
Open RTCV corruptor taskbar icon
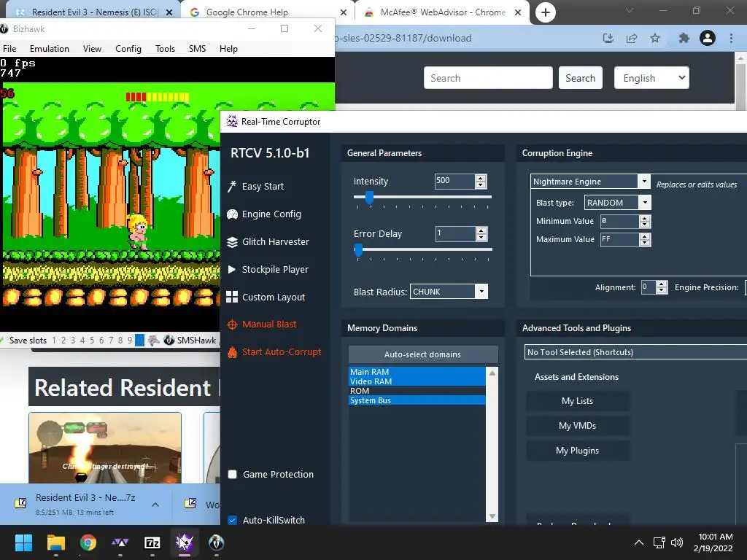click(x=185, y=542)
